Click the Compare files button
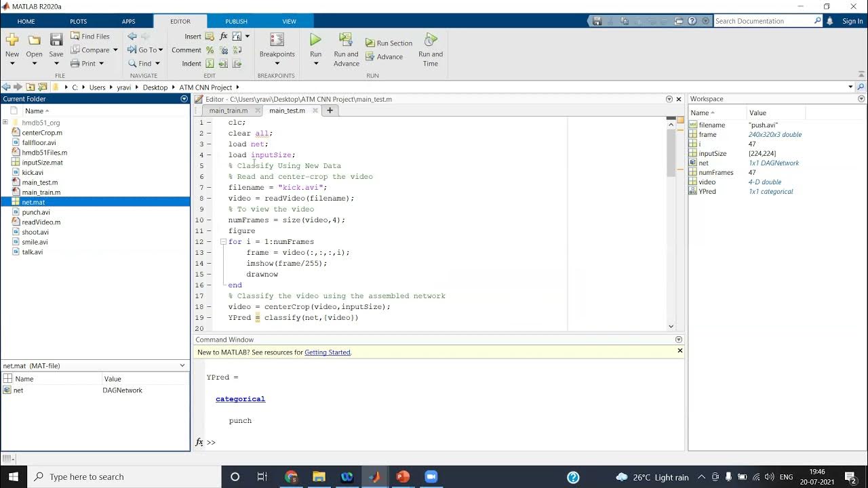 click(90, 50)
